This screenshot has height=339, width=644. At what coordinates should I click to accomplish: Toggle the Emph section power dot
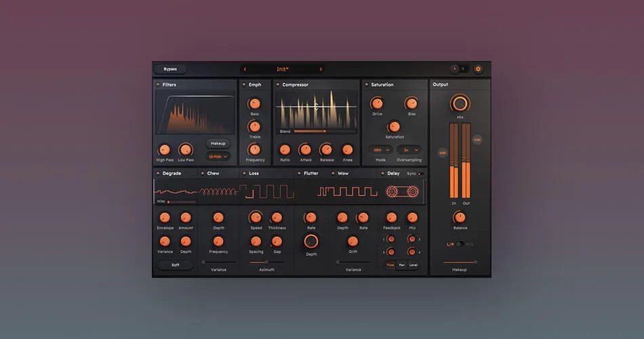click(x=244, y=85)
